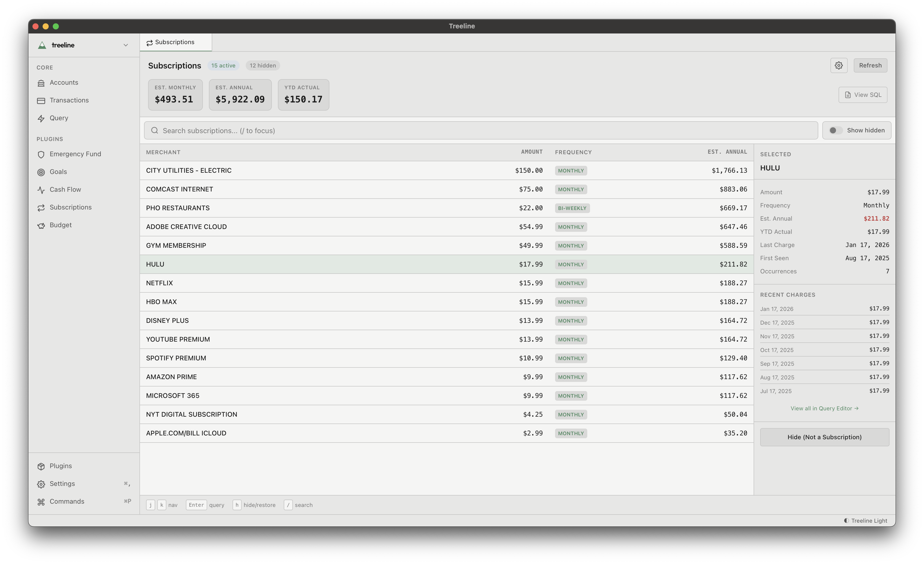Open the Emergency Fund shield icon
Image resolution: width=924 pixels, height=564 pixels.
pos(42,154)
